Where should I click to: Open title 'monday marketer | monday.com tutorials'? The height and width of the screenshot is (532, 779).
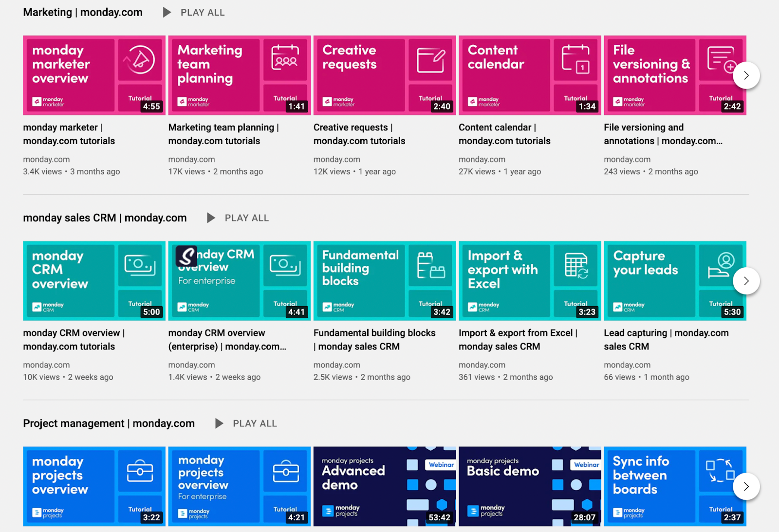69,134
